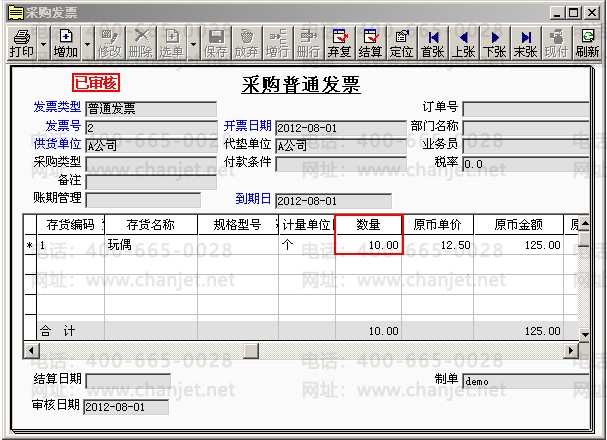Viewport: 607px width, 440px height.
Task: Go to first record with 首张
Action: [433, 43]
